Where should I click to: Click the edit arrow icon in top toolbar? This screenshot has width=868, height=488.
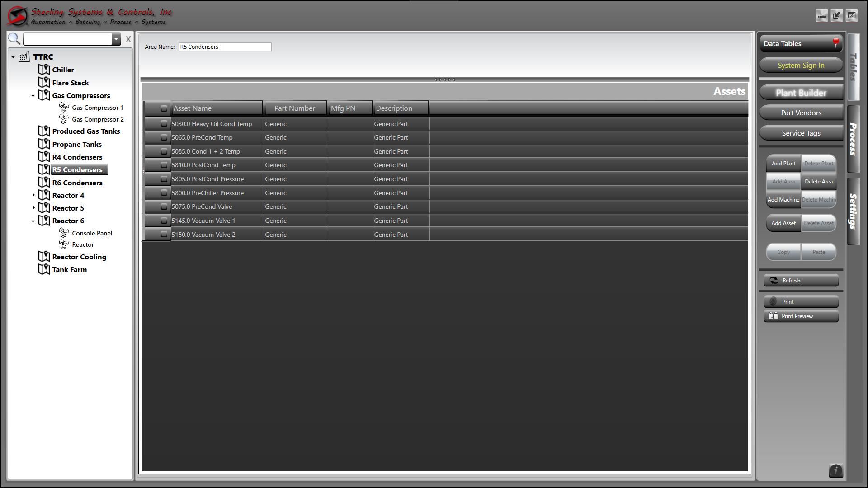click(836, 15)
